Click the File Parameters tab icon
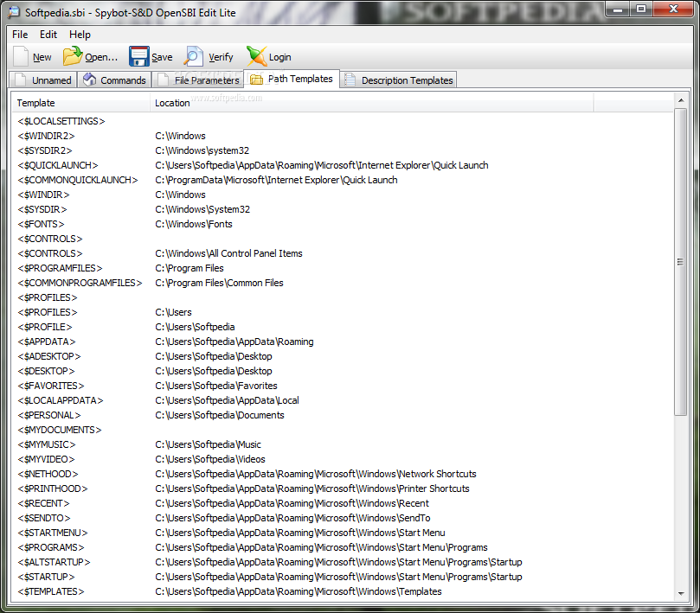 (163, 80)
